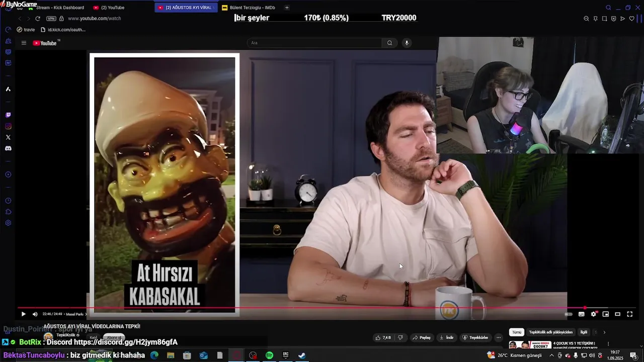644x362 pixels.
Task: Open sidebar settings gear
Action: coord(8,223)
